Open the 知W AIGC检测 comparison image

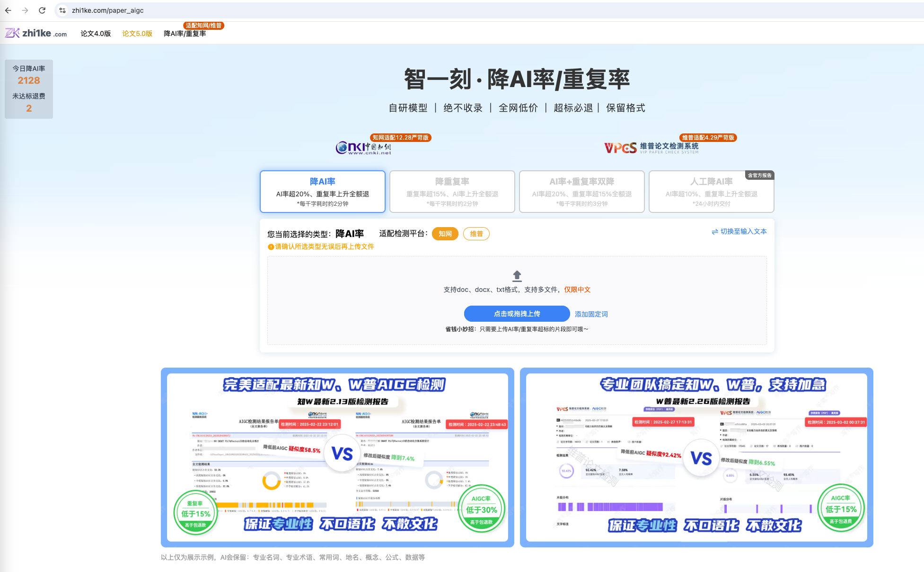337,458
